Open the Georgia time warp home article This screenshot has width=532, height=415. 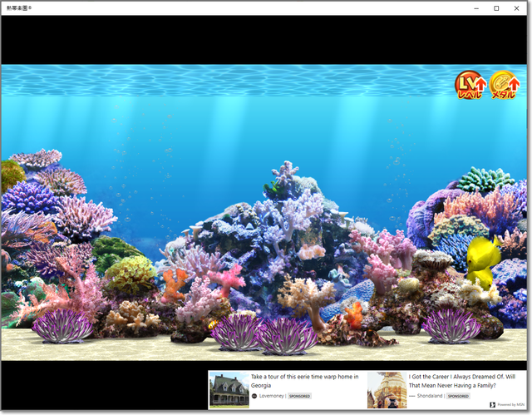(x=304, y=381)
